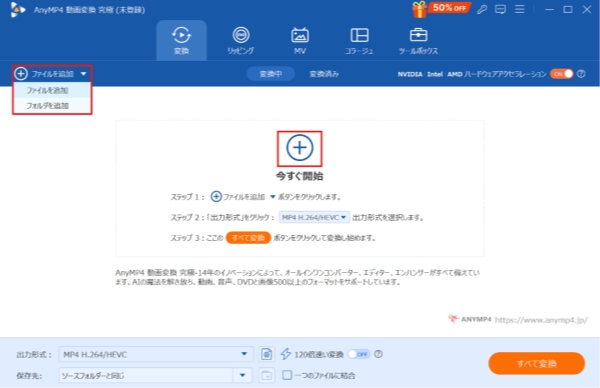Switch to the コラージュ tab

click(x=359, y=40)
